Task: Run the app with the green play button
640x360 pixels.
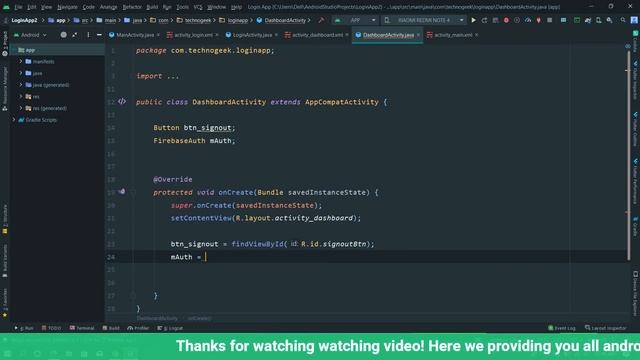Action: (x=473, y=20)
